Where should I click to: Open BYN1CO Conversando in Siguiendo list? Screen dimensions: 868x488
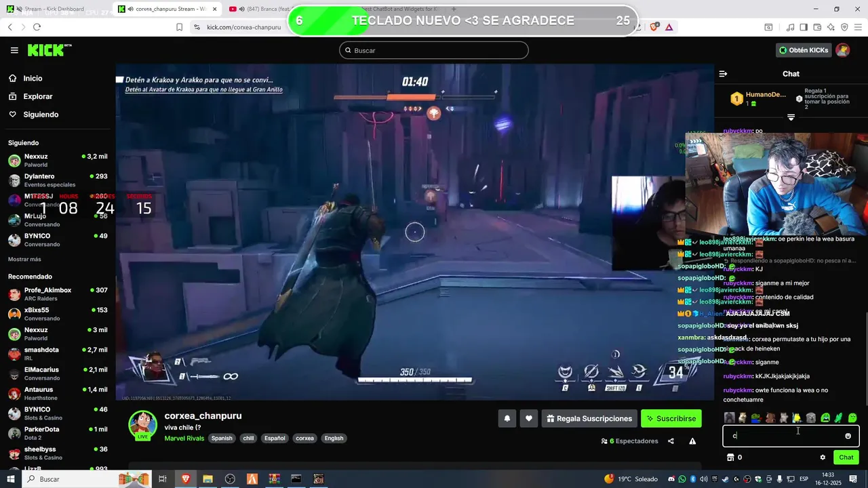coord(58,240)
